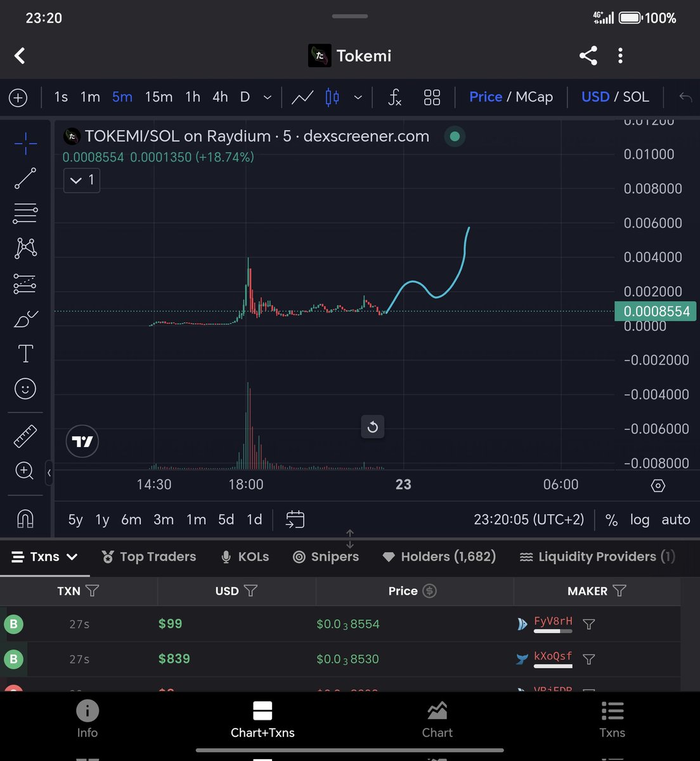Reset chart view with circular arrow
700x761 pixels.
click(x=373, y=427)
